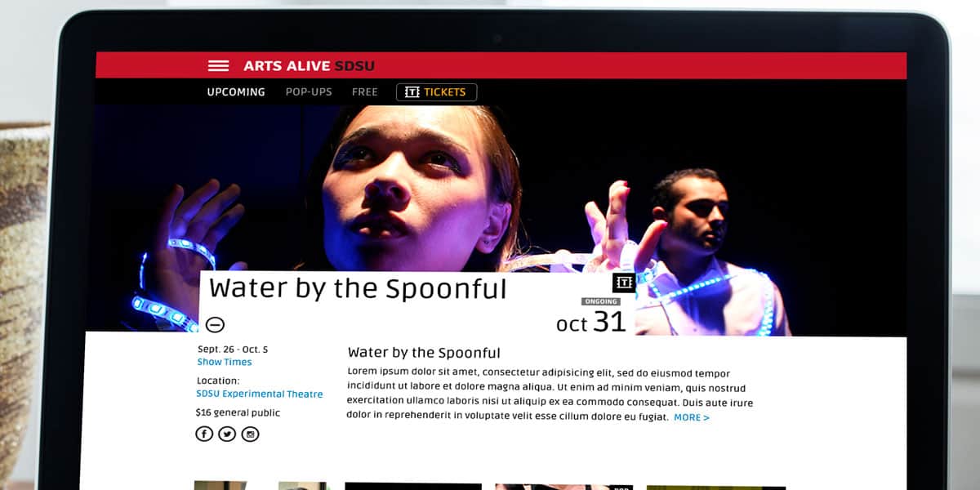
Task: Switch to the Pop-Ups tab
Action: tap(309, 92)
